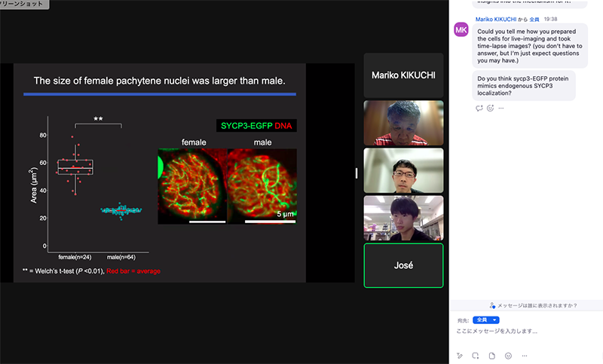Reply to the sycp3-EGFP message
Image resolution: width=603 pixels, height=364 pixels.
tap(479, 109)
